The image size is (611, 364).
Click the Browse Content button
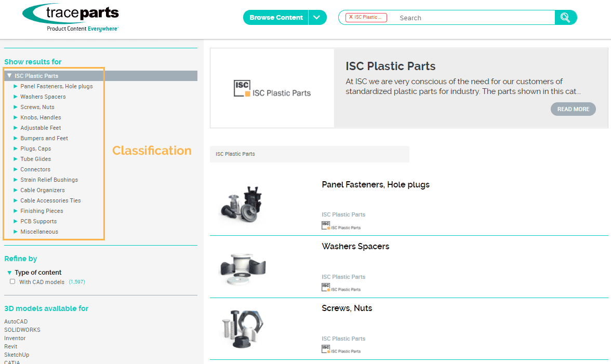tap(276, 18)
